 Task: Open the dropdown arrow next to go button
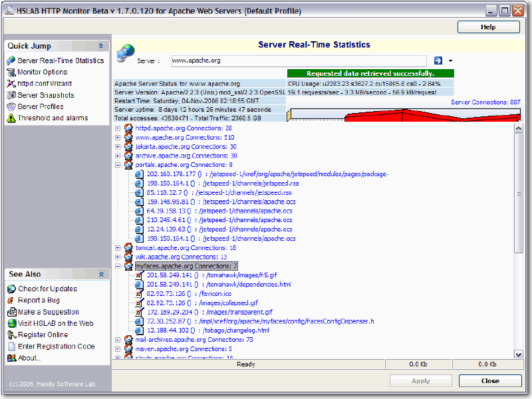pyautogui.click(x=451, y=61)
